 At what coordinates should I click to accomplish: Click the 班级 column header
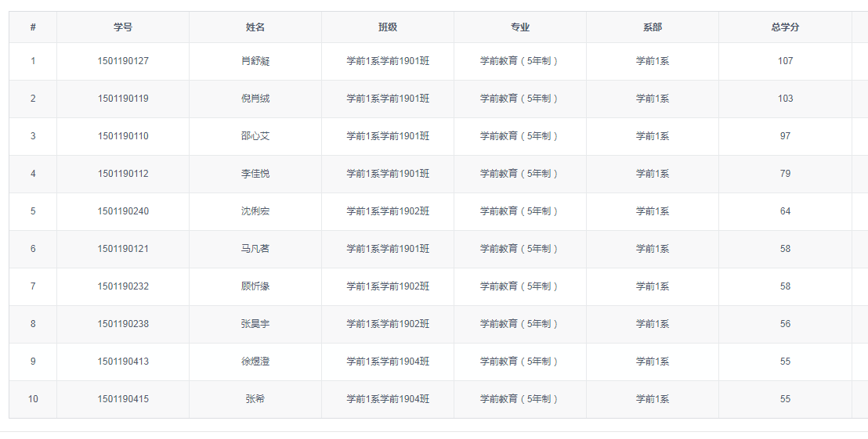pos(388,27)
